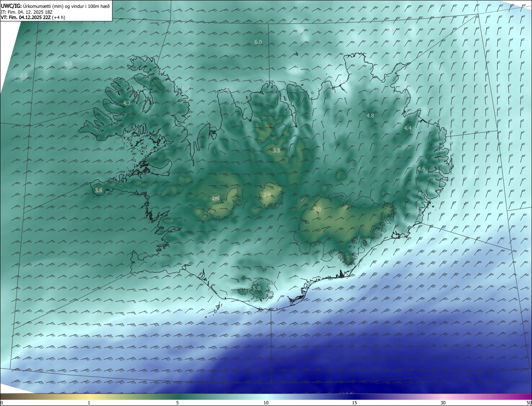532x406 pixels.
Task: Click the '50' tick on the colour scale
Action: (x=529, y=403)
